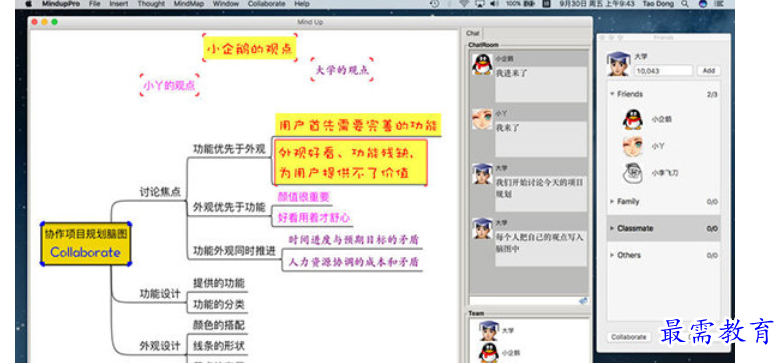Focus the chat message input box
Screen dimensions: 782x363
(x=524, y=301)
